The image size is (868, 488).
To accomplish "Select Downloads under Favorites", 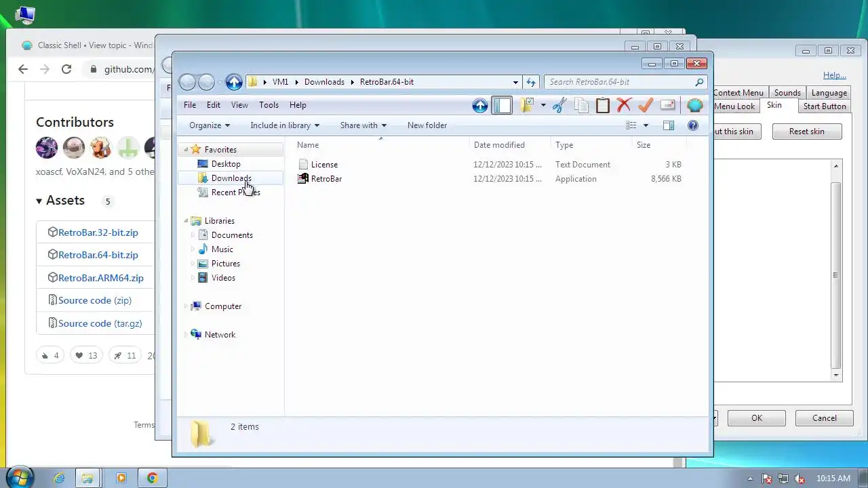I will [x=231, y=178].
